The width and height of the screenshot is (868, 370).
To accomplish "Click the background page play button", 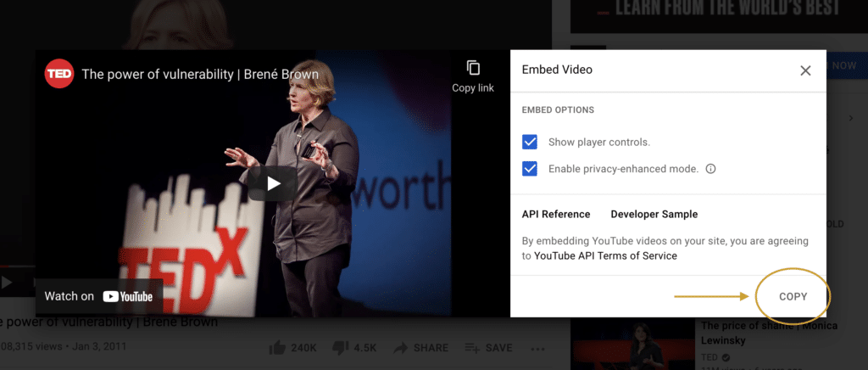I will coord(6,283).
